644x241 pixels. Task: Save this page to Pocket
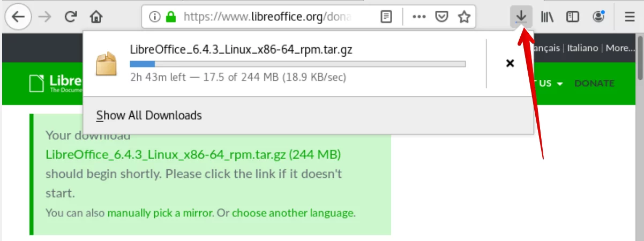[x=441, y=17]
